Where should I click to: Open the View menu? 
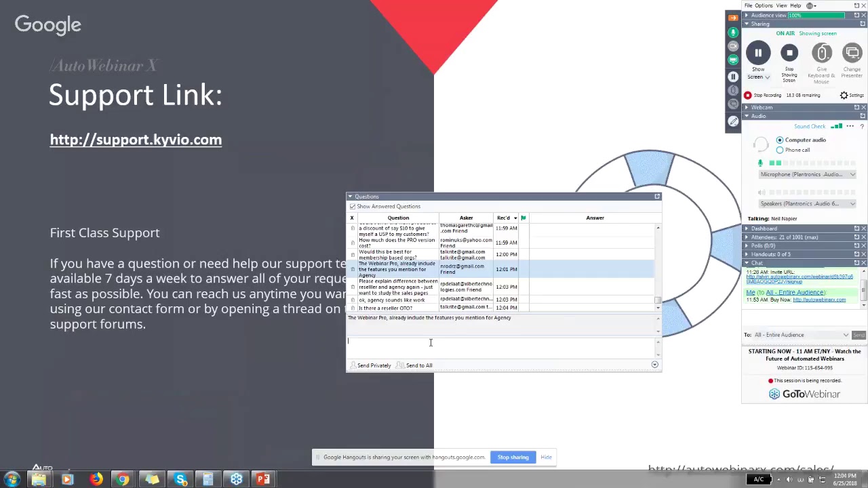[x=781, y=5]
